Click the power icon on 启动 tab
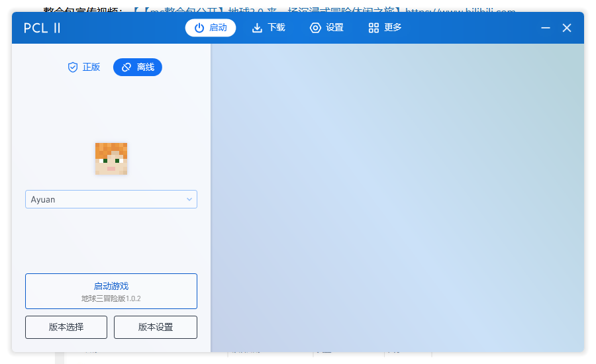Screen dimensions: 596x364 pyautogui.click(x=199, y=28)
